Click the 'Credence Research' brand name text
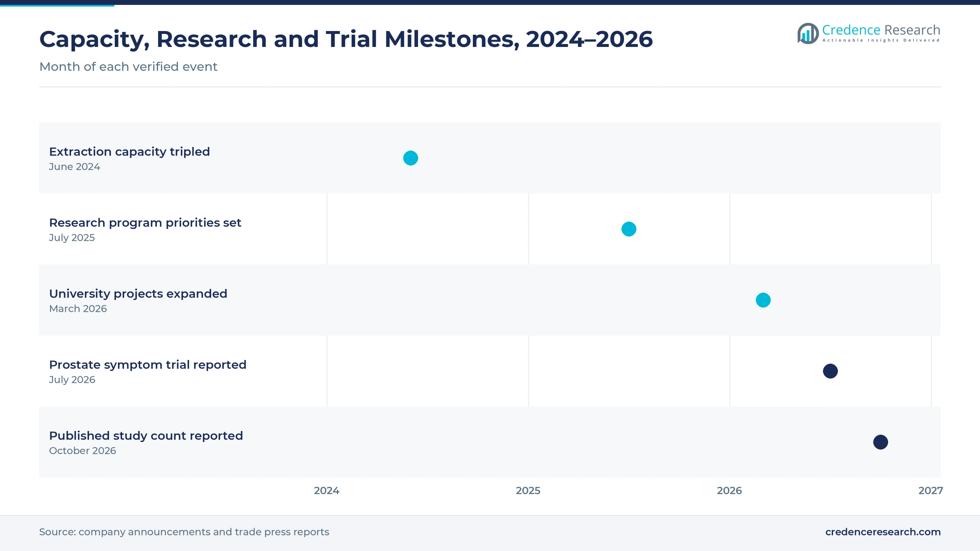The width and height of the screenshot is (980, 551). [x=881, y=30]
